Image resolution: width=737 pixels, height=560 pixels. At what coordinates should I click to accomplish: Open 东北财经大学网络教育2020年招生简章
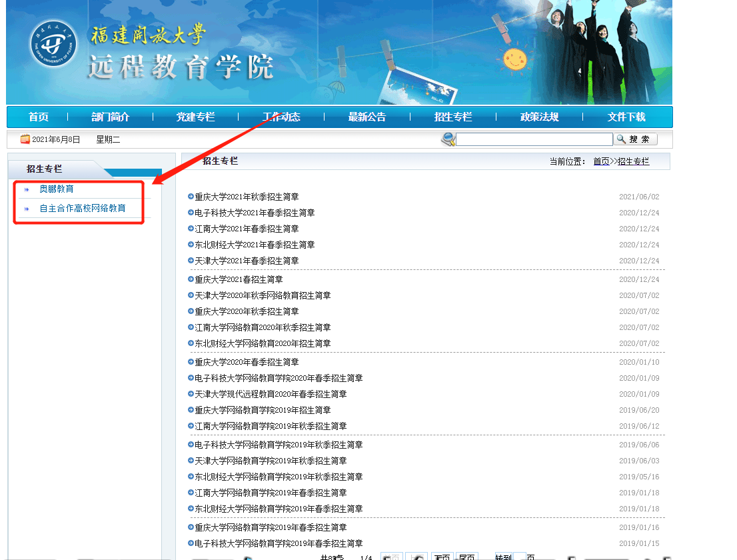tap(263, 343)
